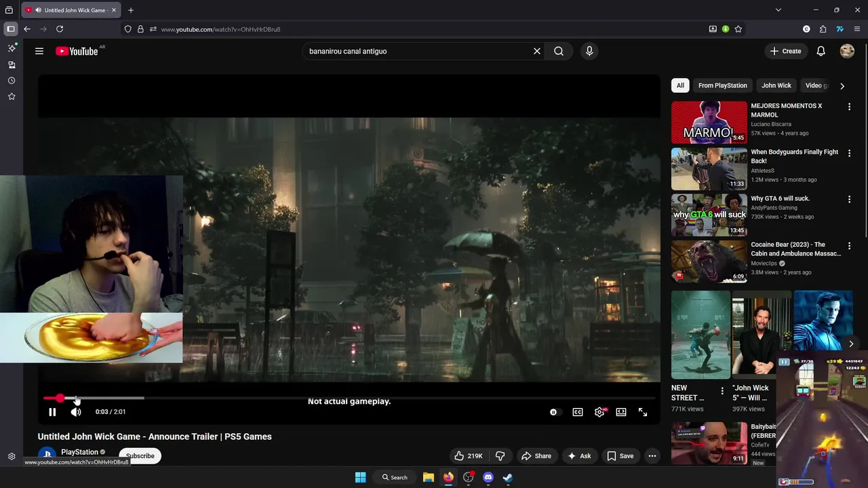Viewport: 868px width, 488px height.
Task: Open the YouTube hamburger guide menu
Action: pyautogui.click(x=39, y=51)
